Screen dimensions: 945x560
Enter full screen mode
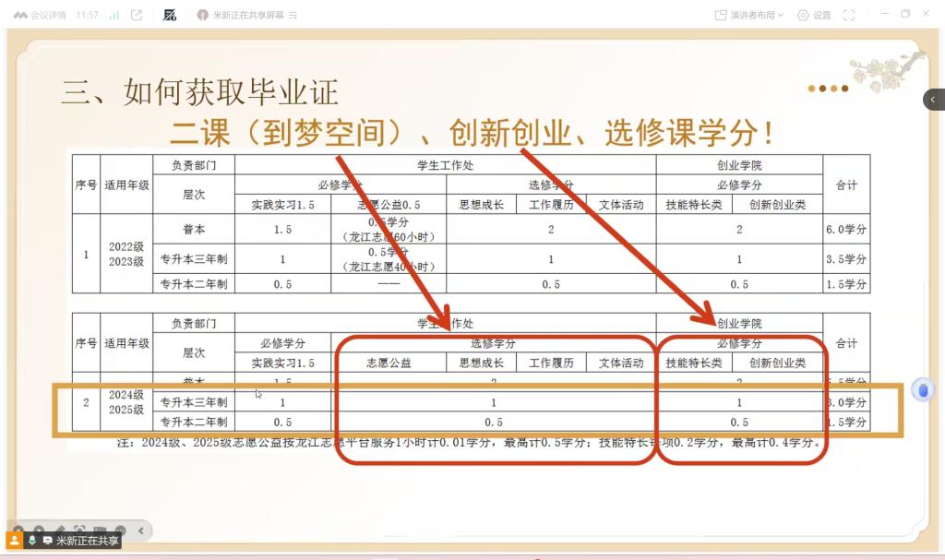(849, 15)
